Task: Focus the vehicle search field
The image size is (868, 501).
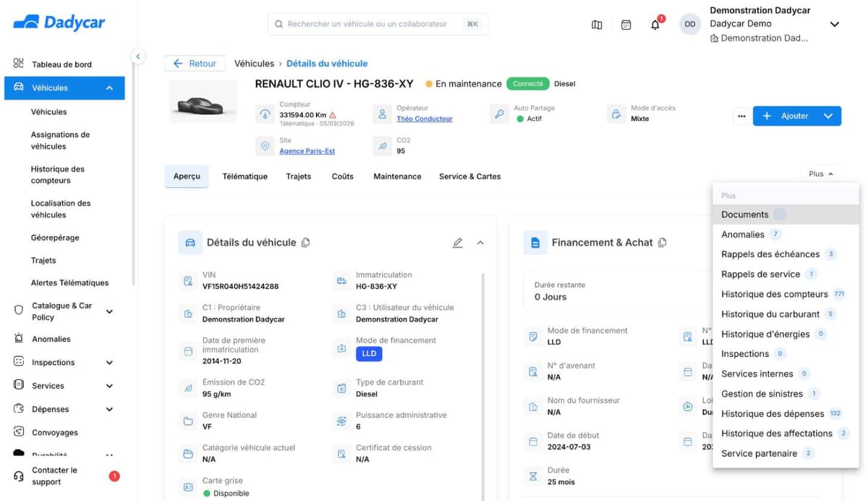Action: pyautogui.click(x=378, y=24)
